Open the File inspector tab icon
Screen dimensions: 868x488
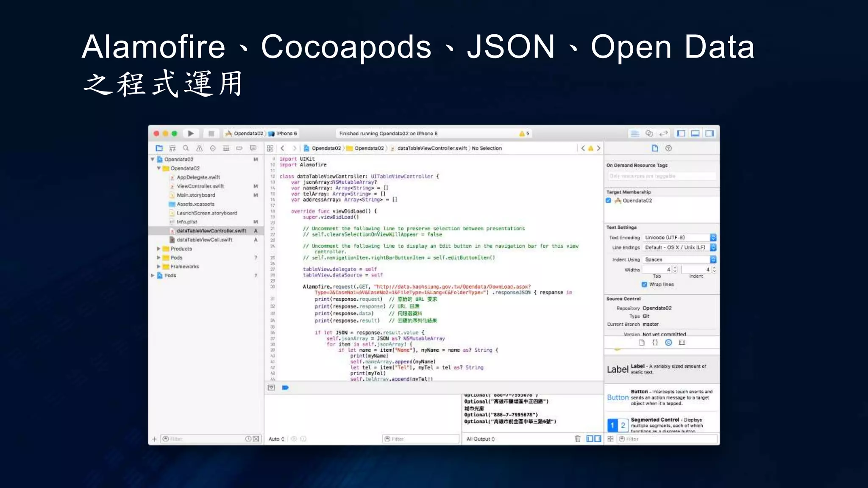(x=655, y=148)
